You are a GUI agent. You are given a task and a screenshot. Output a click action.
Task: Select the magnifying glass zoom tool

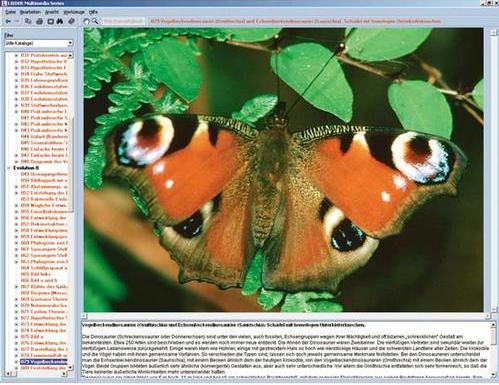pyautogui.click(x=95, y=21)
